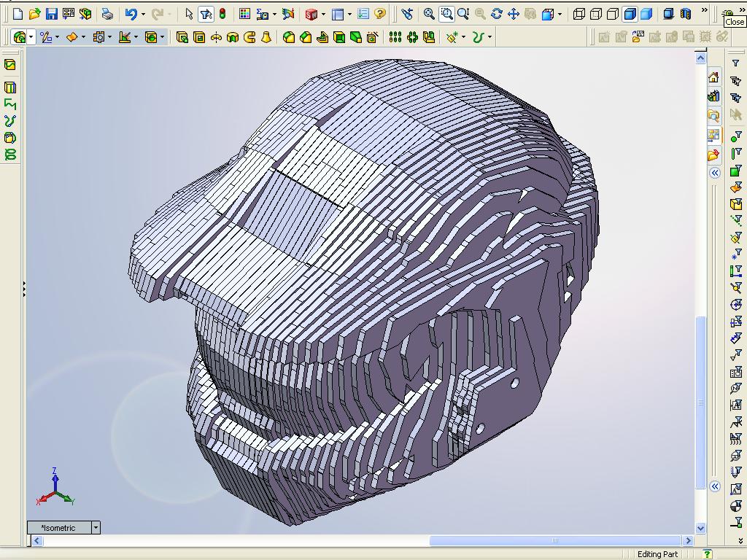Click the vertical scrollbar up arrow
This screenshot has height=560, width=747.
tap(700, 58)
